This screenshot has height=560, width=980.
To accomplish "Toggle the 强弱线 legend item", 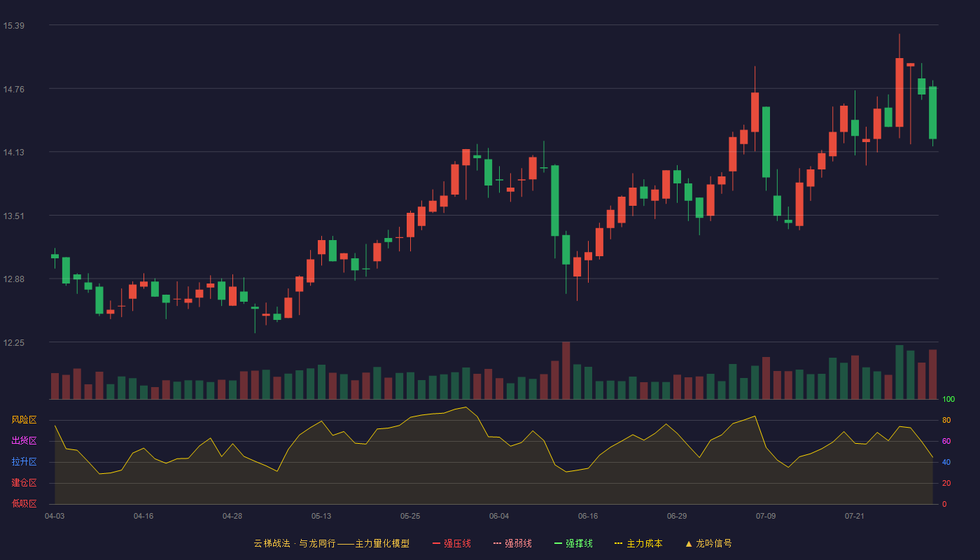I will tap(512, 543).
